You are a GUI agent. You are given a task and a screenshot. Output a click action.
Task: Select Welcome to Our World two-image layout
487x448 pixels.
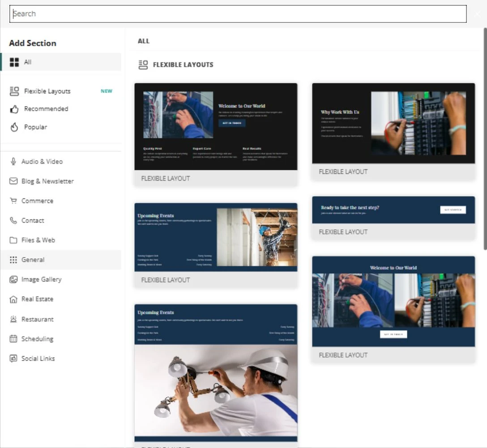pos(393,309)
